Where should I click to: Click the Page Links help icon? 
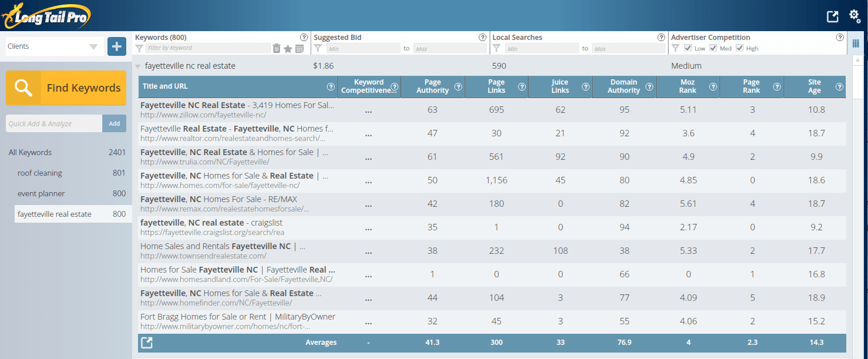522,86
